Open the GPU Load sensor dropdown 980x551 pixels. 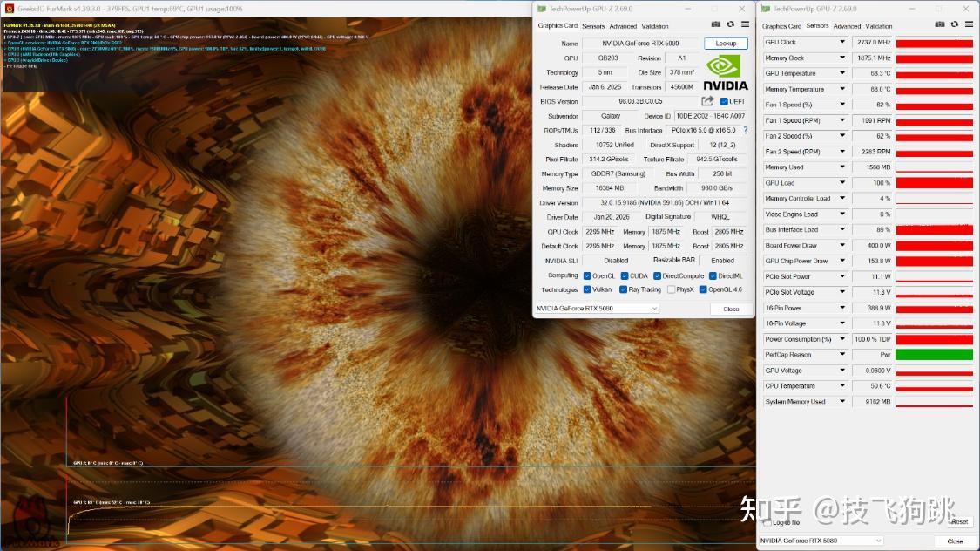(841, 182)
